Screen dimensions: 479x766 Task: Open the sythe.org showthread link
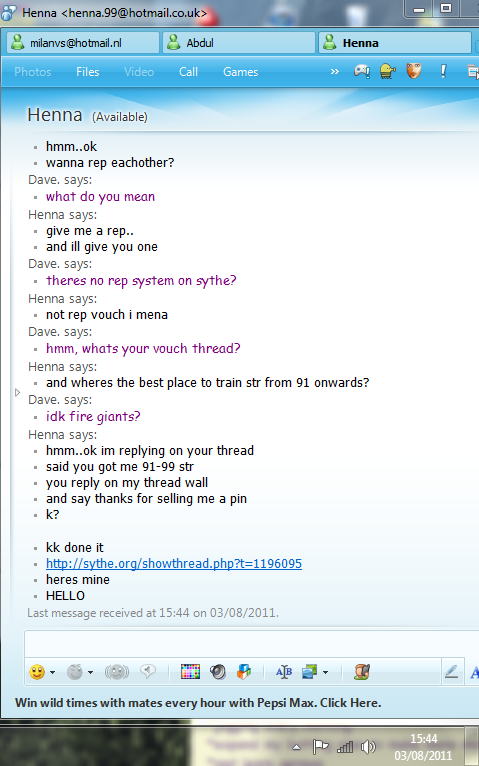pyautogui.click(x=174, y=563)
